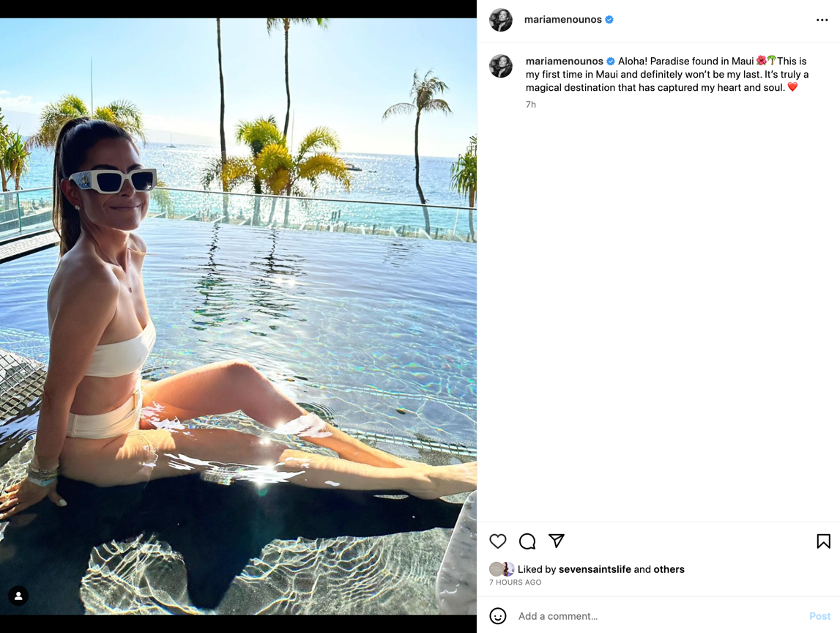
Task: Click the mariamenounos username starting the caption
Action: pos(564,62)
